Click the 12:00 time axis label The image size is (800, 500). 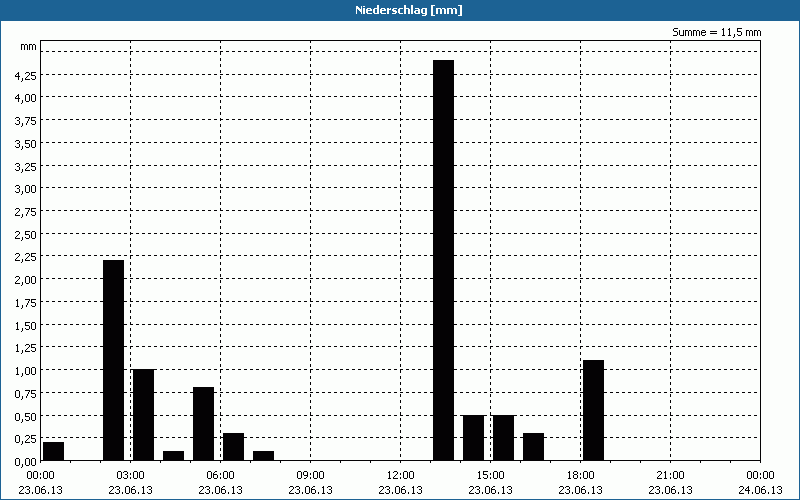[401, 476]
